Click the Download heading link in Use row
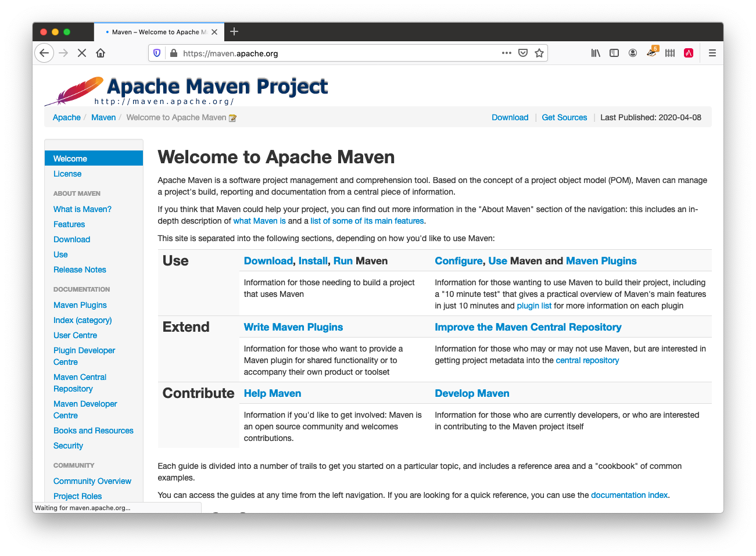The width and height of the screenshot is (756, 556). (x=268, y=261)
